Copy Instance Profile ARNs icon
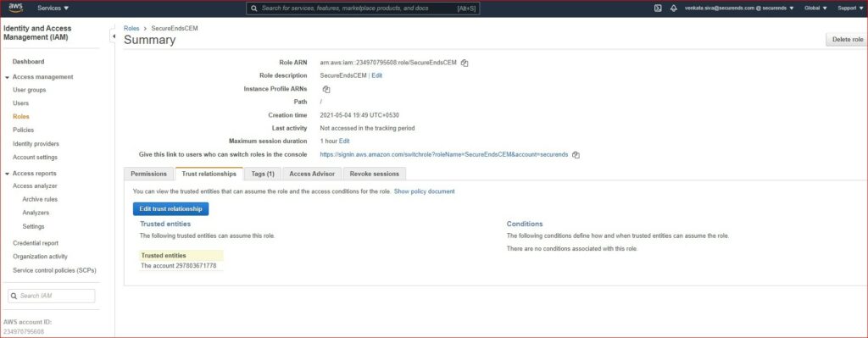Image resolution: width=868 pixels, height=338 pixels. coord(326,89)
